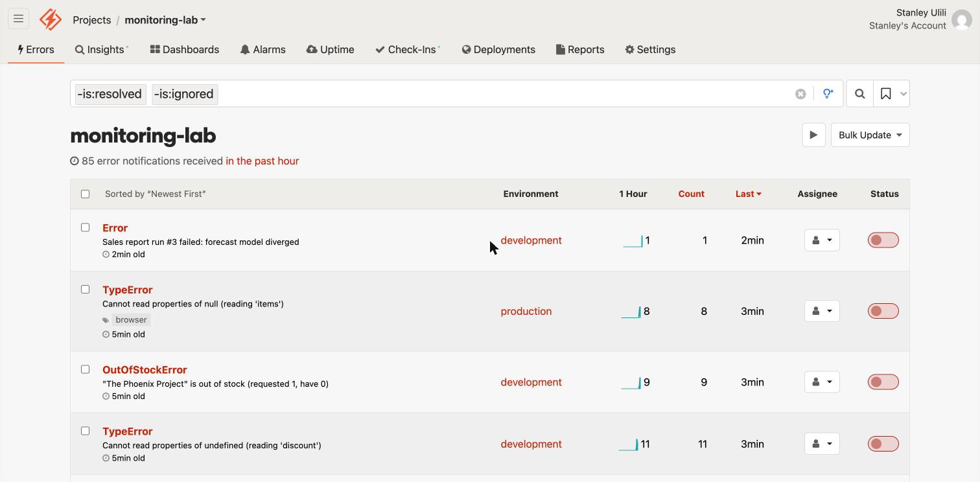Open the hamburger sidebar menu
The height and width of the screenshot is (482, 980).
18,19
